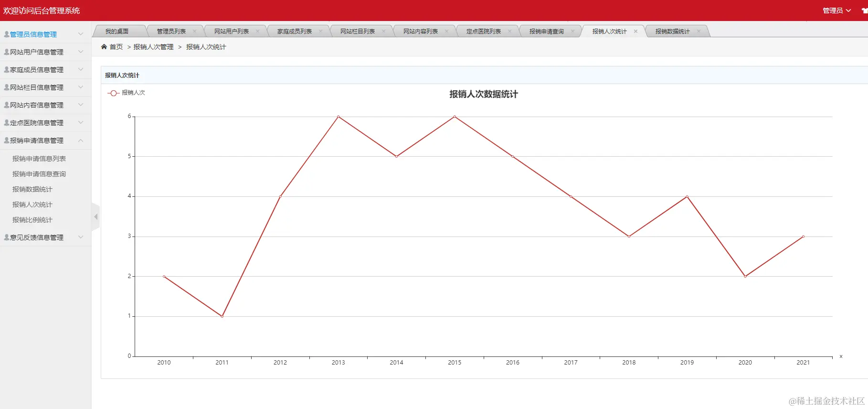
Task: Open 报销数据统计 in sidebar
Action: point(32,189)
